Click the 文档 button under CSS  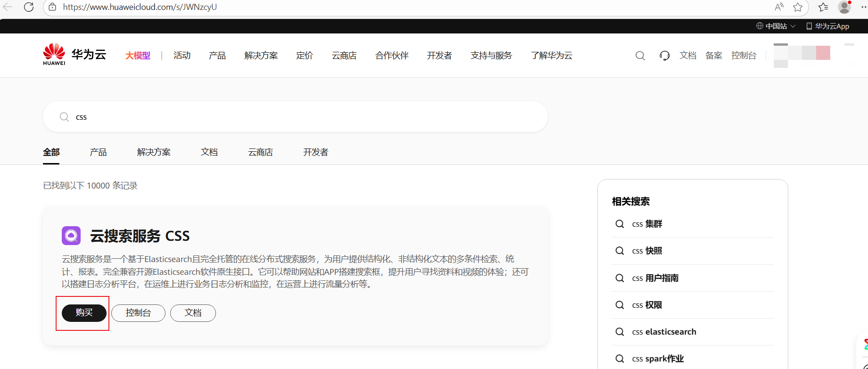(x=193, y=313)
